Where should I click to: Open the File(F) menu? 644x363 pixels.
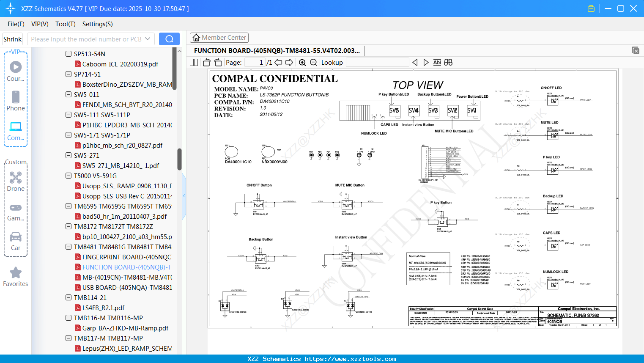click(16, 24)
